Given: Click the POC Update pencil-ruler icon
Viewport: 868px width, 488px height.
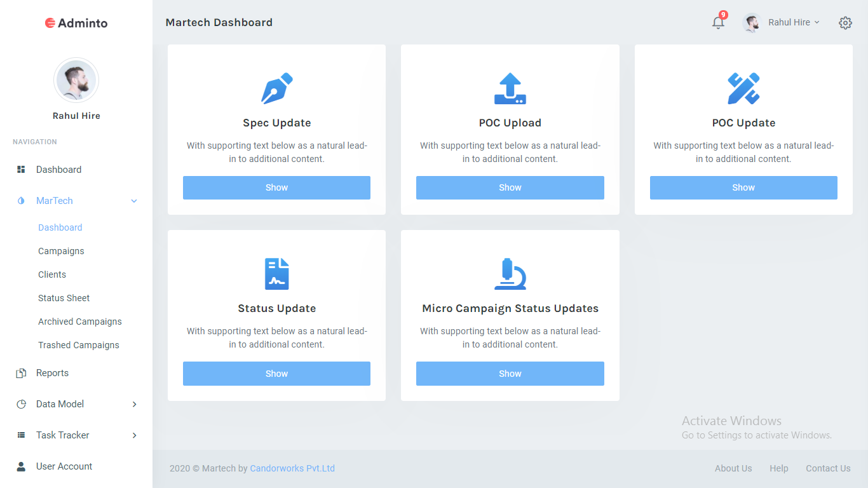Looking at the screenshot, I should pyautogui.click(x=743, y=88).
